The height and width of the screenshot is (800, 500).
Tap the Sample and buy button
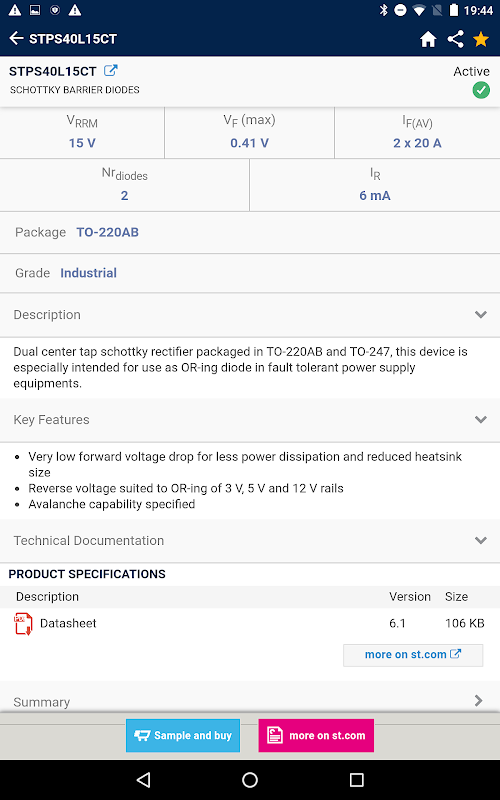183,735
